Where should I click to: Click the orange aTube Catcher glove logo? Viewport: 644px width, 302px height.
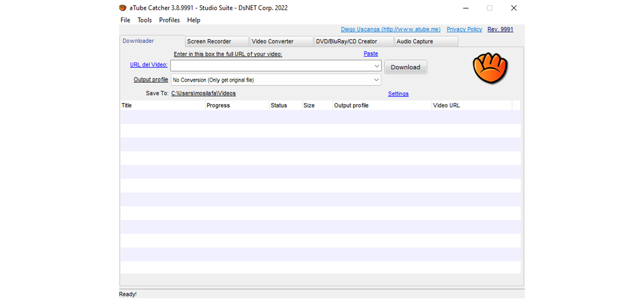(490, 68)
